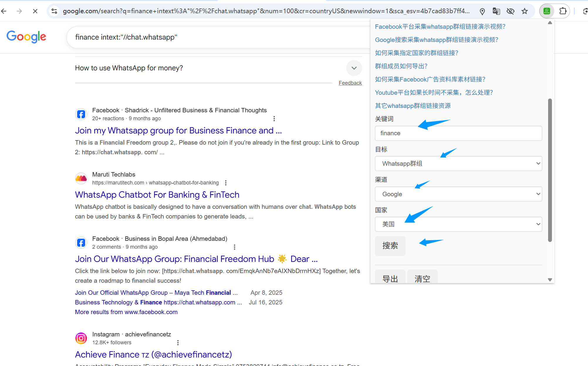Click the location pin icon in address bar
This screenshot has height=366, width=588.
click(482, 11)
